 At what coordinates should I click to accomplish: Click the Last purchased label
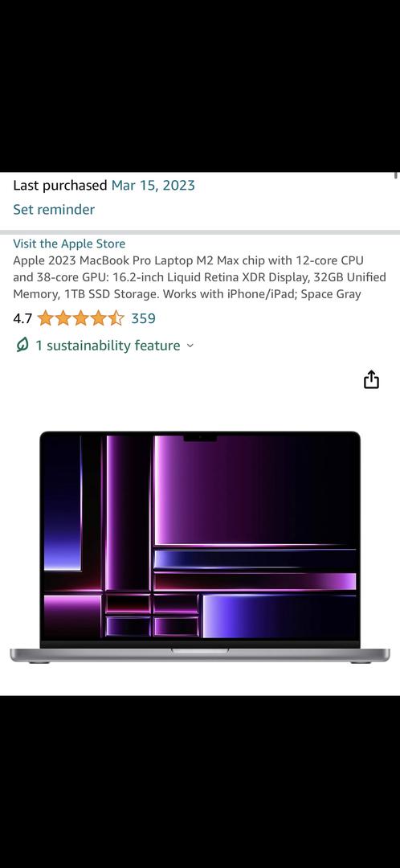point(59,186)
